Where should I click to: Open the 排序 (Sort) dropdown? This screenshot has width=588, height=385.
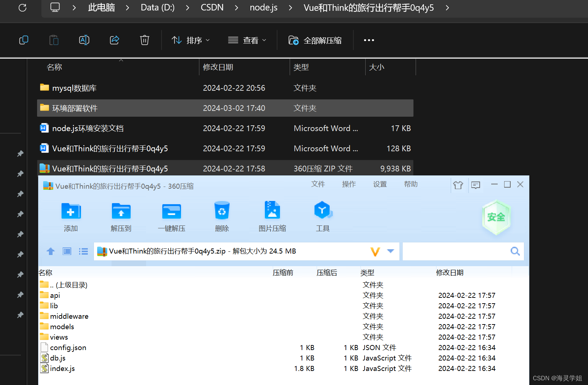click(191, 40)
